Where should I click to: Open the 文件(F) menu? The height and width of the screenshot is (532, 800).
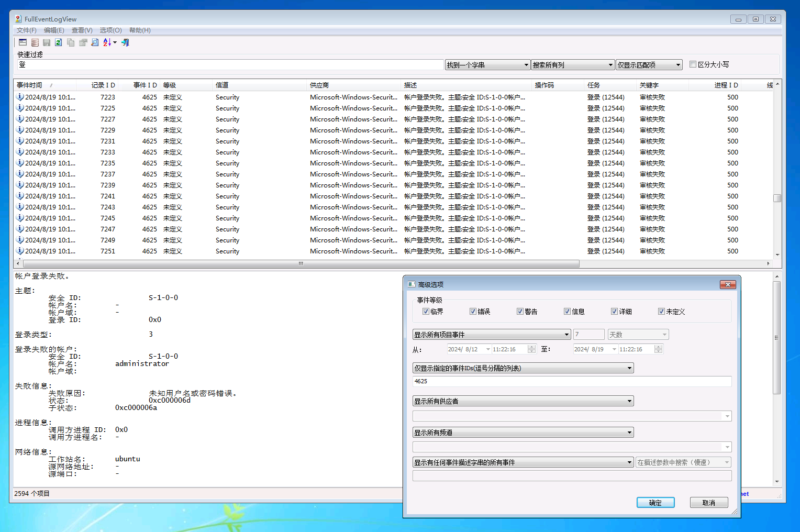(26, 30)
